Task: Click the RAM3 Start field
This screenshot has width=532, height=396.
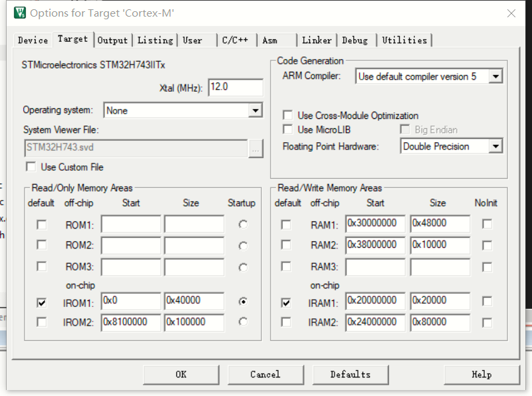Action: click(x=375, y=267)
